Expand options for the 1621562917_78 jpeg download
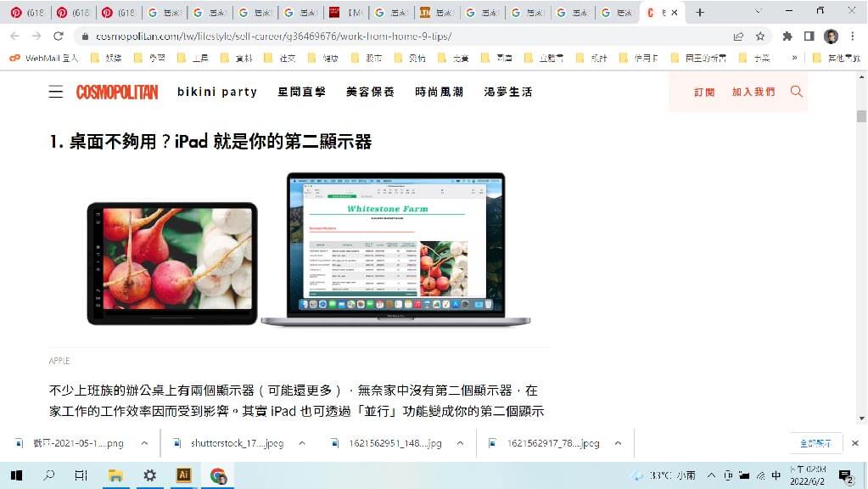Viewport: 868px width, 489px height. [618, 443]
